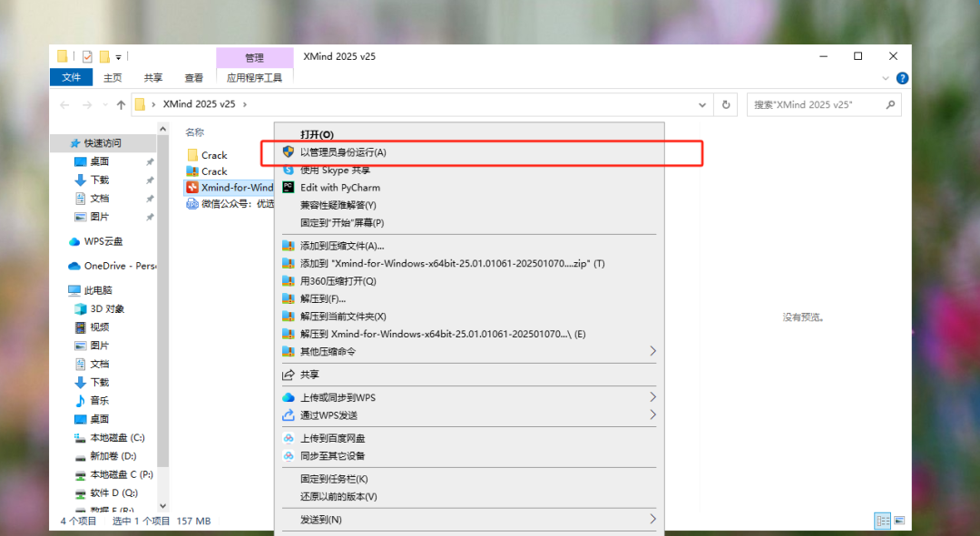This screenshot has width=980, height=536.
Task: Open the Explorer help icon
Action: click(x=902, y=78)
